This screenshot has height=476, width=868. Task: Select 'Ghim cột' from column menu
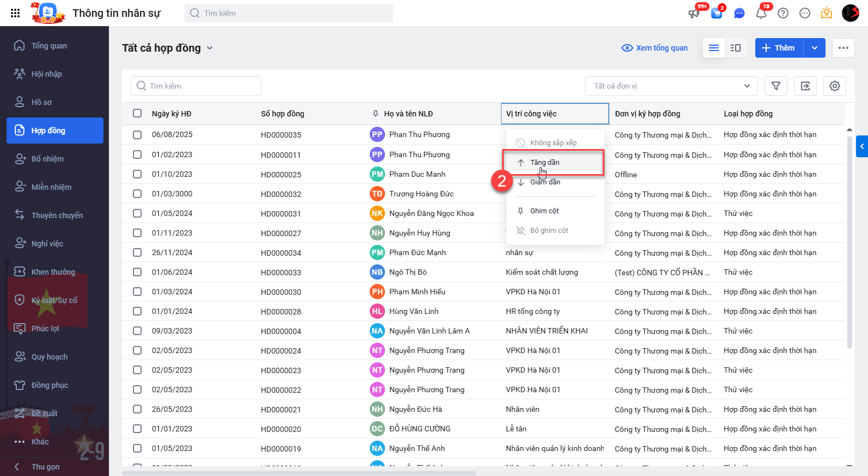[545, 211]
